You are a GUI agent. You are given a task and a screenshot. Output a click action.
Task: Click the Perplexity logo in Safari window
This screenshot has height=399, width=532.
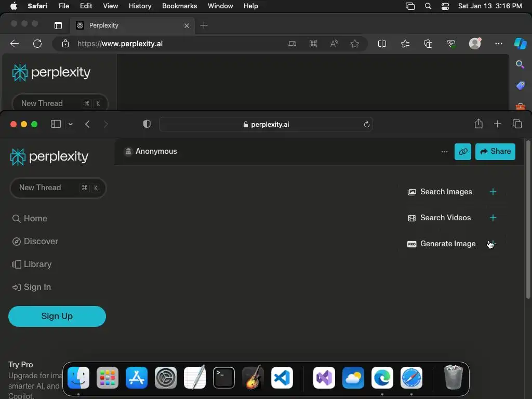pos(49,157)
